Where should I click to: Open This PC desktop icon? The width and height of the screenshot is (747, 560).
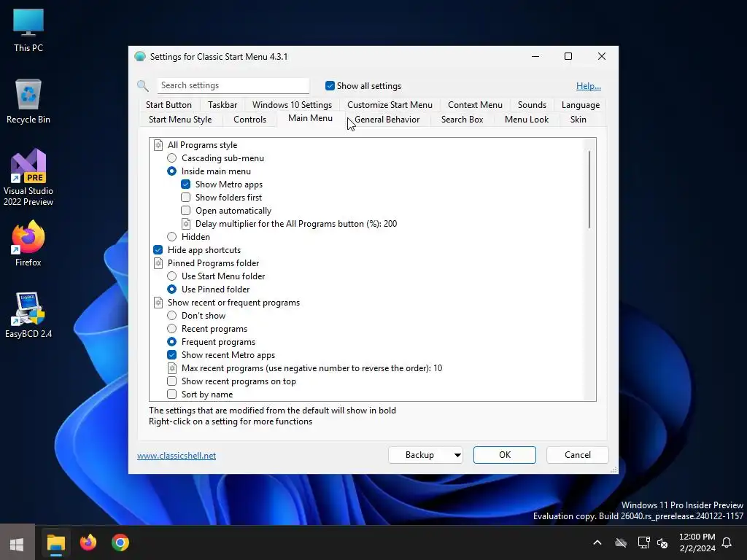coord(28,31)
